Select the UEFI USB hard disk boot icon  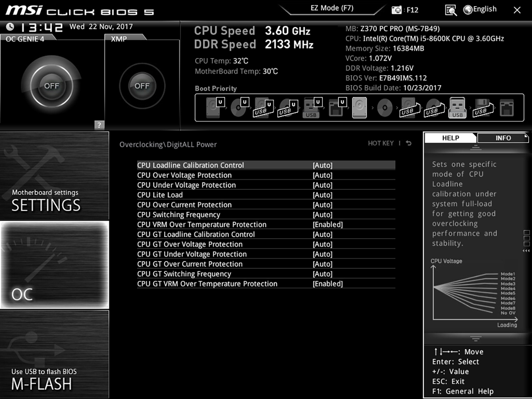coord(264,108)
